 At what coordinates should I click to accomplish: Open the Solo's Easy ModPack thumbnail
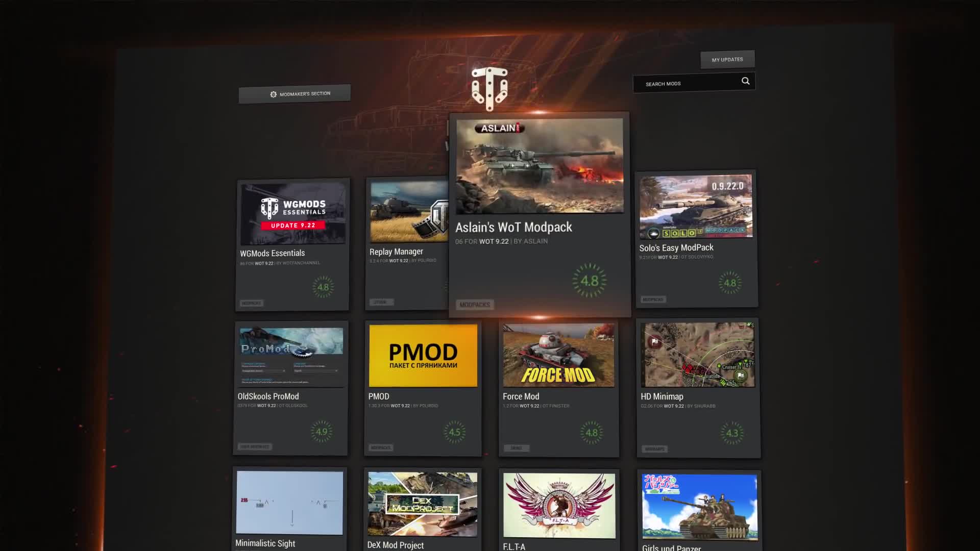point(696,207)
